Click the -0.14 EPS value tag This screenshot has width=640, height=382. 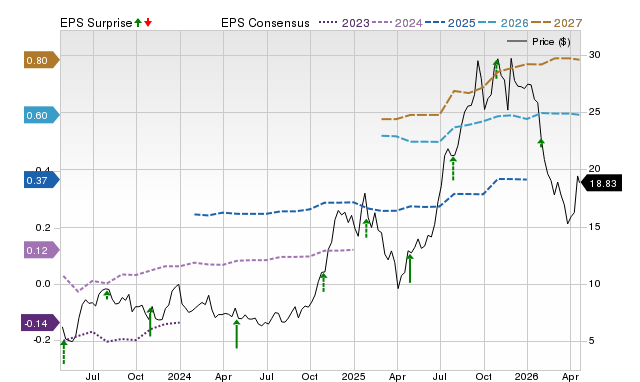click(x=40, y=323)
